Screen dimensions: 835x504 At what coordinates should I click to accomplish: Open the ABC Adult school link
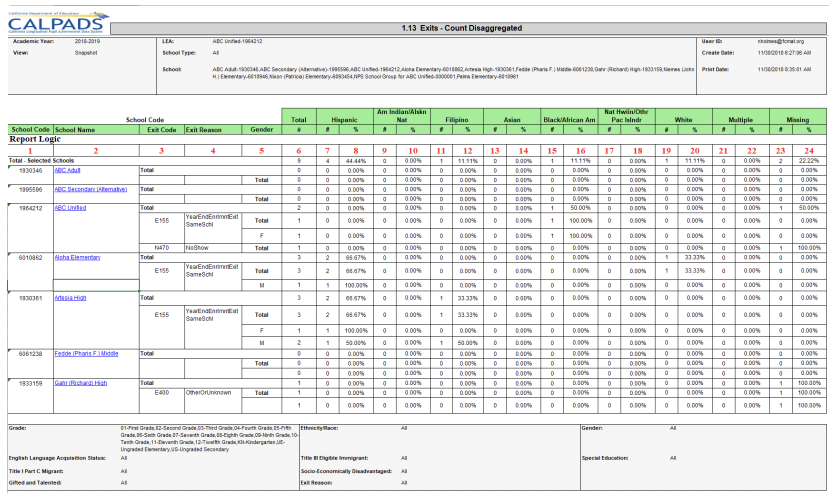[x=67, y=170]
